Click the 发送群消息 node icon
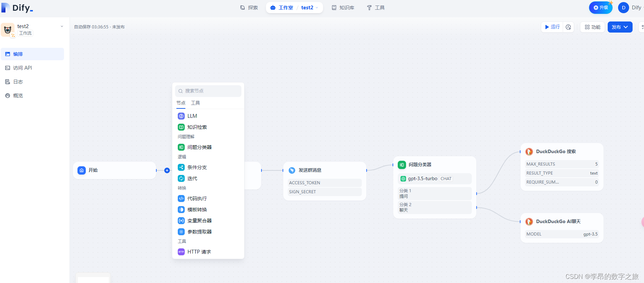 click(292, 170)
